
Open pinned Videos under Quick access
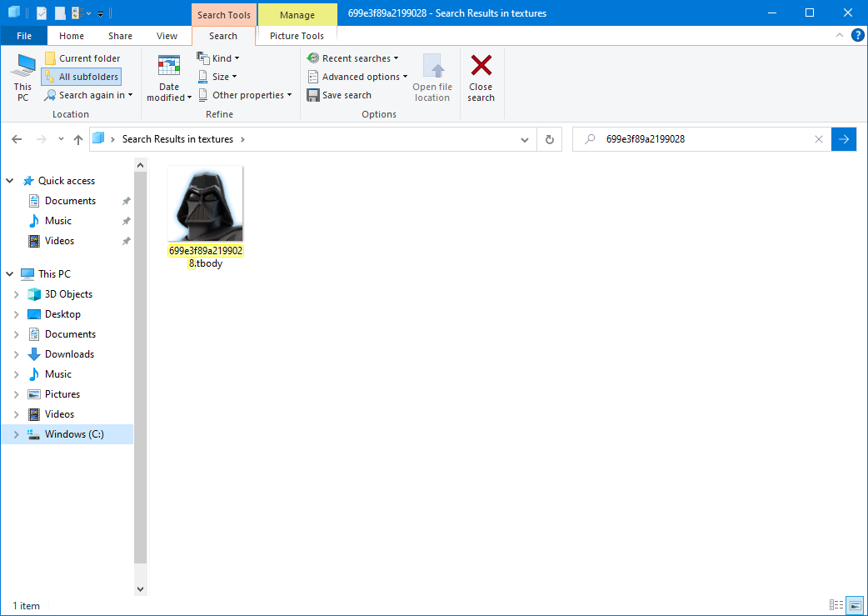(58, 240)
